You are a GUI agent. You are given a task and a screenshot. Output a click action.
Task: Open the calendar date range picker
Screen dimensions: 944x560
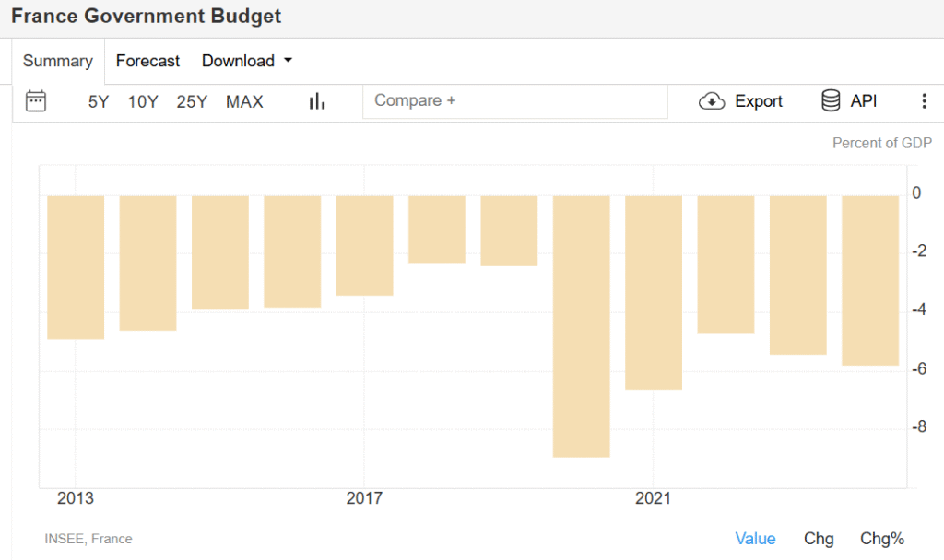tap(36, 101)
